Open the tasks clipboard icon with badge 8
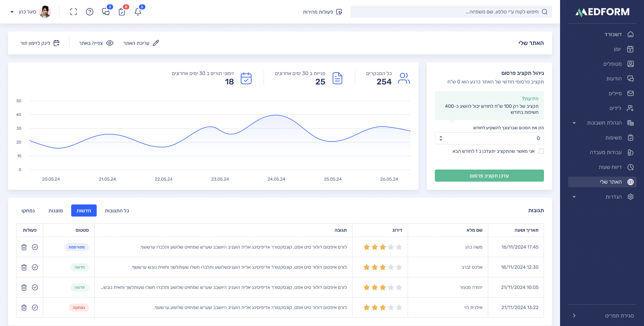644x326 pixels. coord(122,12)
